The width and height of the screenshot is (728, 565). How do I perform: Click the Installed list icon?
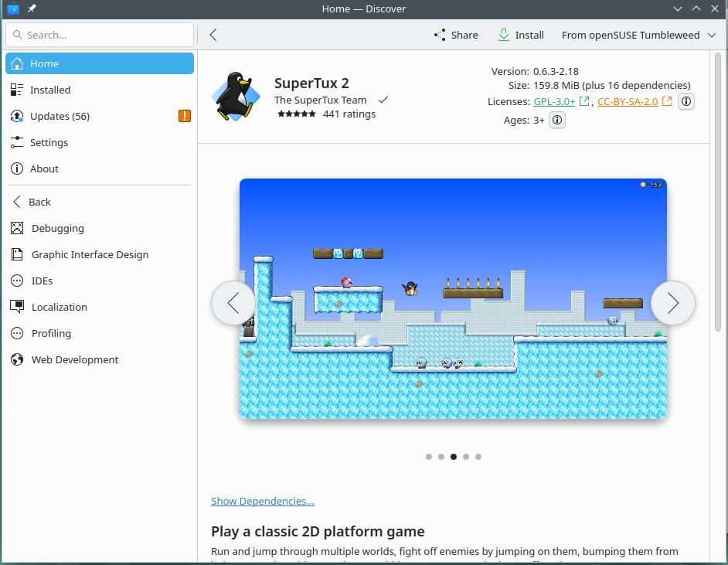click(17, 90)
